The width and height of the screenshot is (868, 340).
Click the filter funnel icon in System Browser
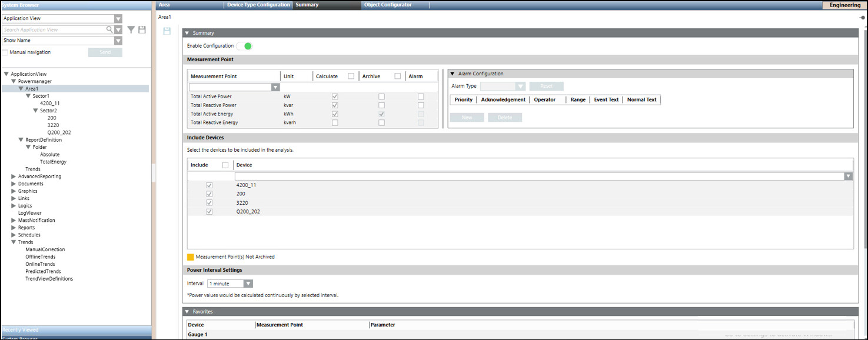point(131,29)
